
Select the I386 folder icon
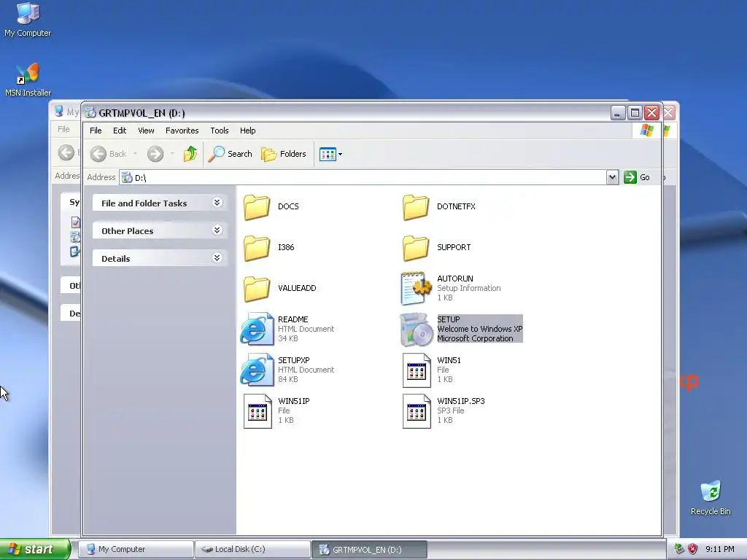pos(257,248)
